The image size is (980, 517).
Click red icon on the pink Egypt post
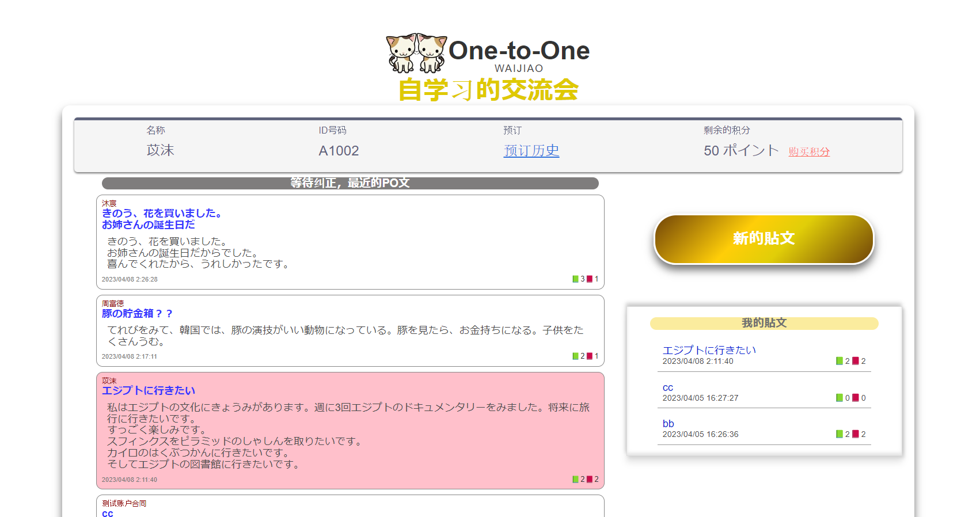[590, 480]
